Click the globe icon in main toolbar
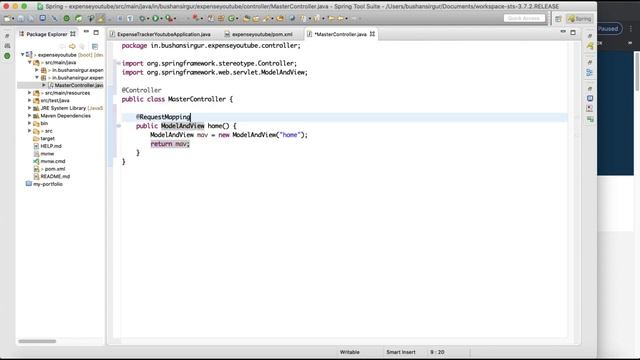 pos(292,18)
